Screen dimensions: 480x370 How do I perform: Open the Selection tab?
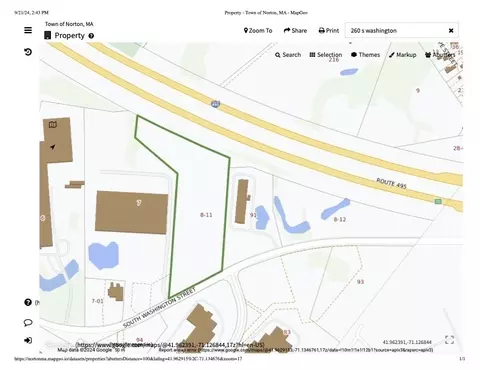[x=326, y=55]
